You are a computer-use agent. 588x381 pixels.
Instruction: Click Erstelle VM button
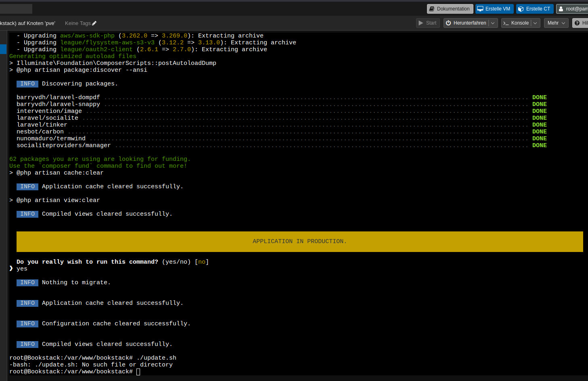(x=494, y=9)
